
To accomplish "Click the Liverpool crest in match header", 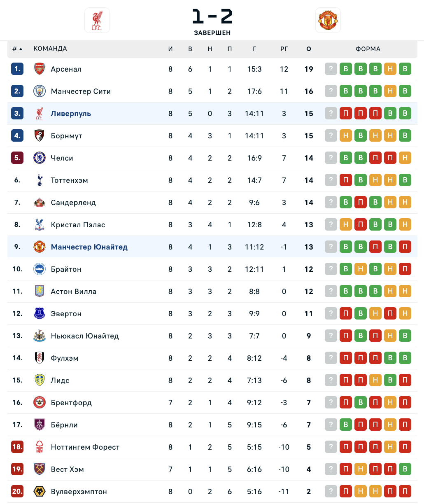I will point(97,20).
